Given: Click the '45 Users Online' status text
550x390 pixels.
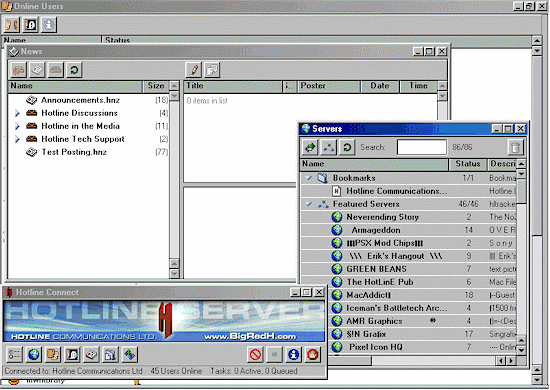Looking at the screenshot, I should click(176, 371).
